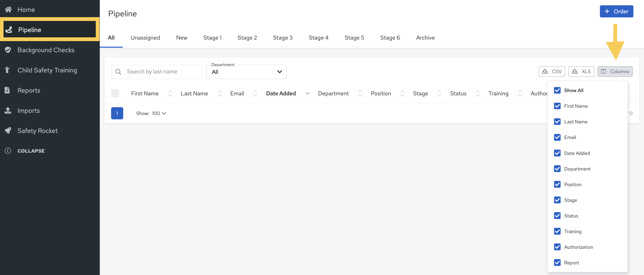Switch to the Stage 6 tab
This screenshot has width=644, height=275.
(390, 38)
